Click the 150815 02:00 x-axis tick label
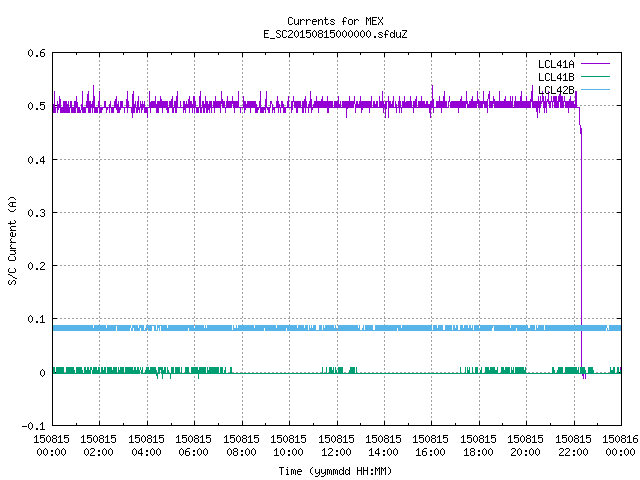The image size is (640, 480). [98, 445]
